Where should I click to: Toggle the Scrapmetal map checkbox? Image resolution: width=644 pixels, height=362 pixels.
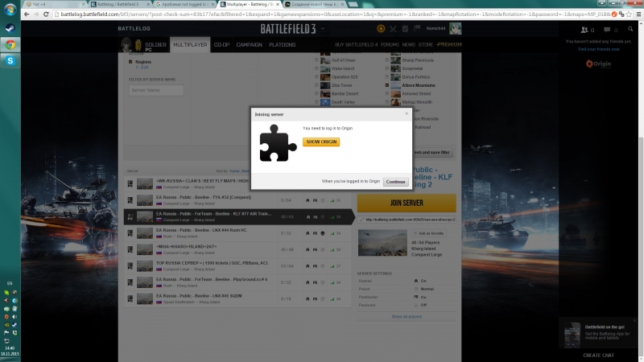click(x=387, y=68)
